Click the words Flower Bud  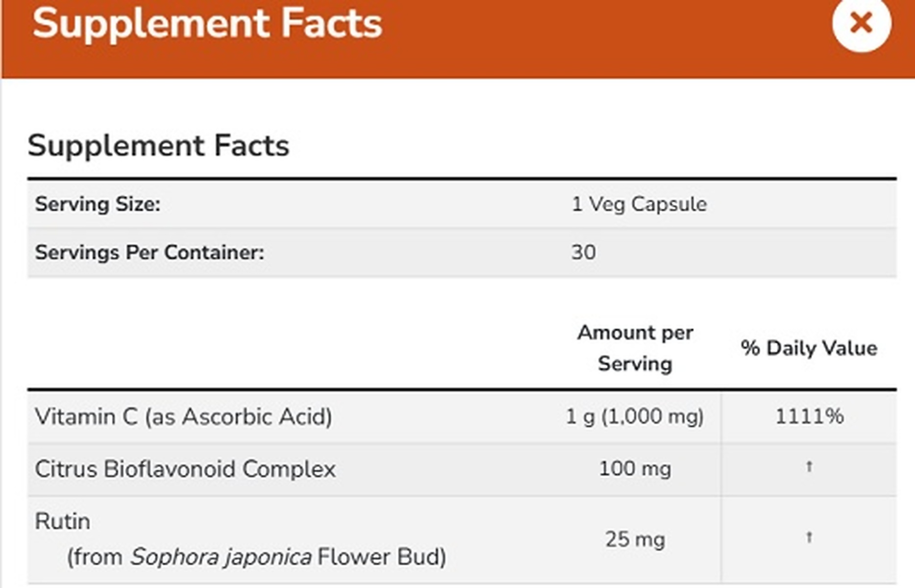382,557
